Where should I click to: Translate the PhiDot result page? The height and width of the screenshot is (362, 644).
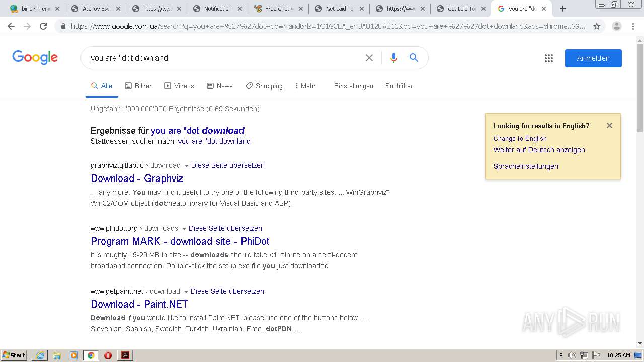click(x=225, y=228)
